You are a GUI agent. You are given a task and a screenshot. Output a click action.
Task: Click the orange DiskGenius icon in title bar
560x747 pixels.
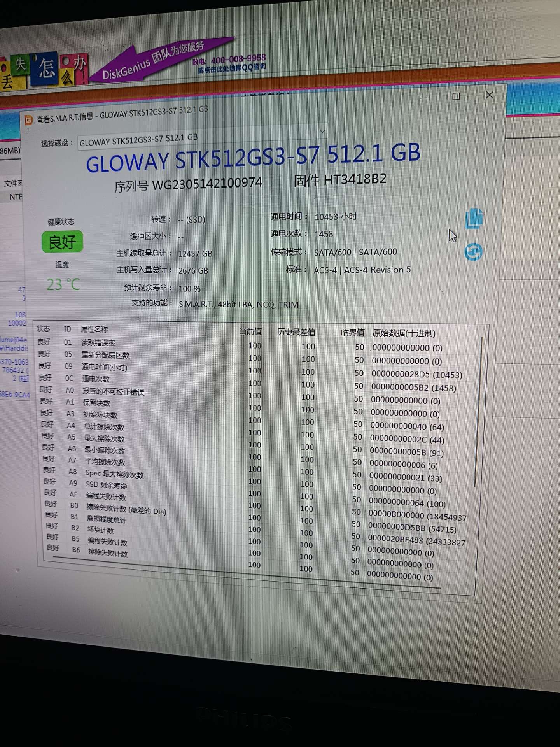pos(28,120)
